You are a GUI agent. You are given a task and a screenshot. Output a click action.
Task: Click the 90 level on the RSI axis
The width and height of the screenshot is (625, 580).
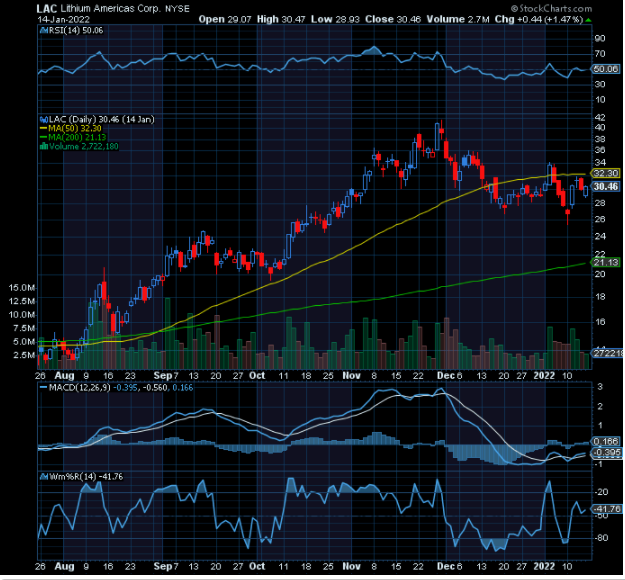(600, 39)
